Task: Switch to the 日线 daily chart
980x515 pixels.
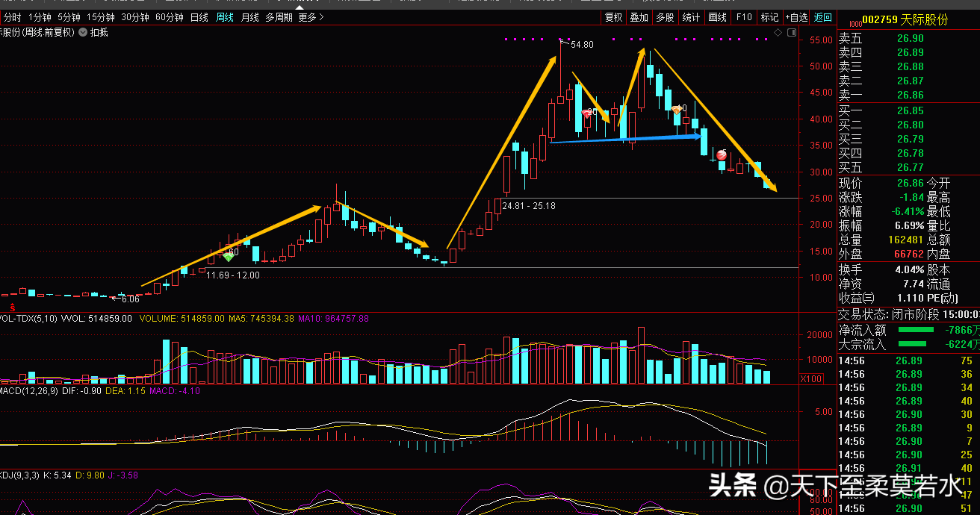Action: click(199, 17)
